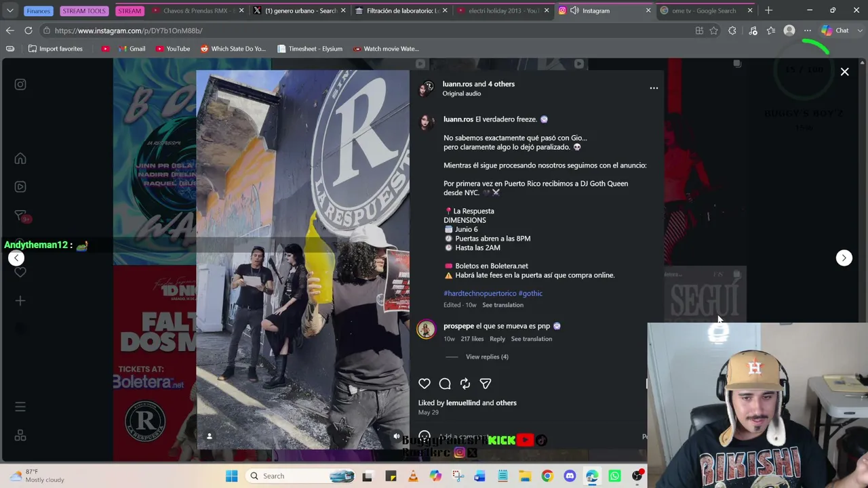Open browser Settings and more menu

click(808, 30)
